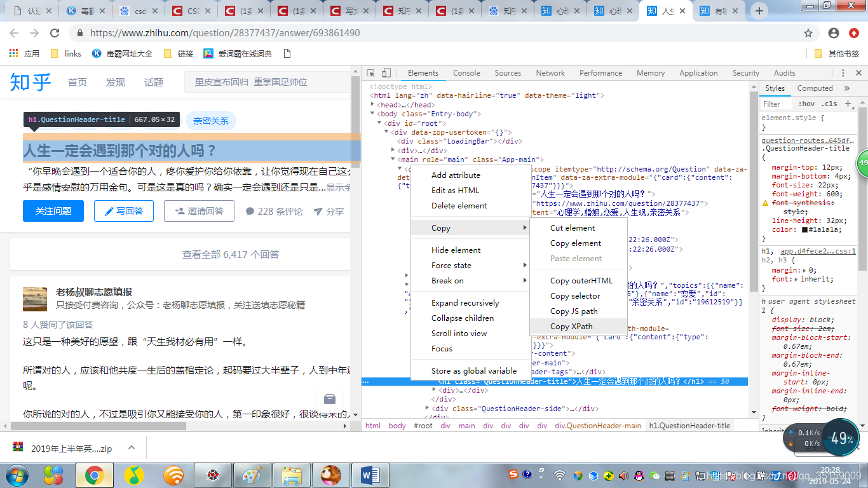Viewport: 868px width, 488px height.
Task: Open the Force state submenu
Action: (470, 266)
